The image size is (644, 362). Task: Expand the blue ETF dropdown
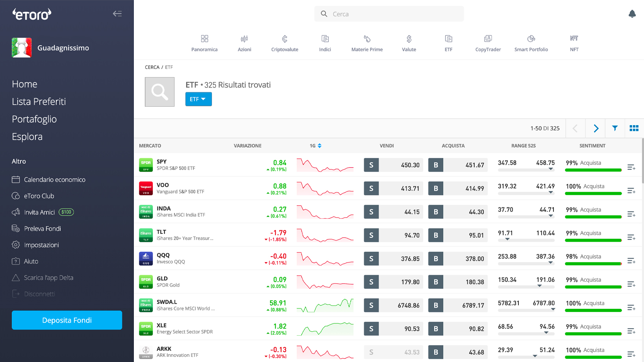click(198, 99)
